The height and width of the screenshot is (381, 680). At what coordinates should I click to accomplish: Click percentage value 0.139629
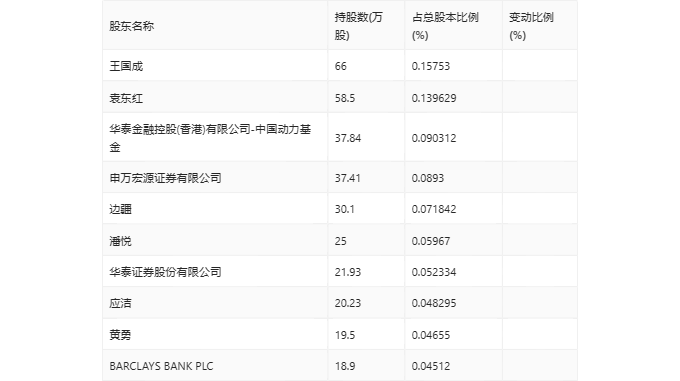coord(434,98)
